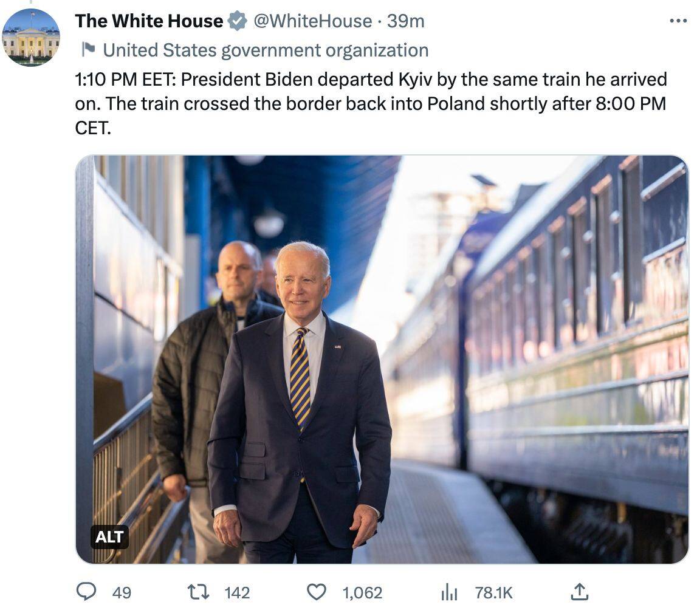Click the reply speech bubble icon
This screenshot has width=697, height=616.
click(86, 592)
